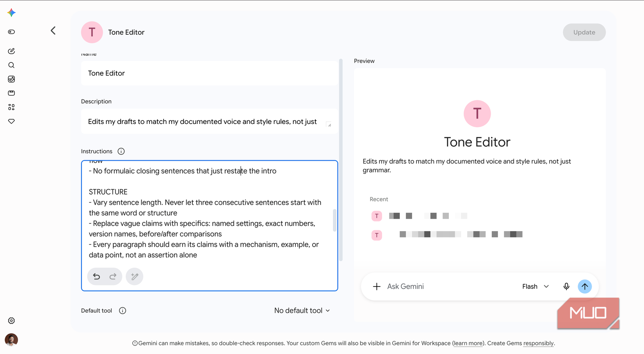Open the search icon in sidebar

coord(11,65)
